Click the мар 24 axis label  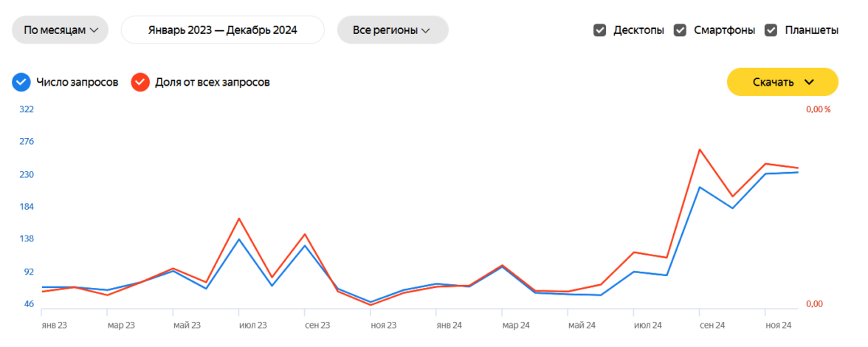click(516, 325)
